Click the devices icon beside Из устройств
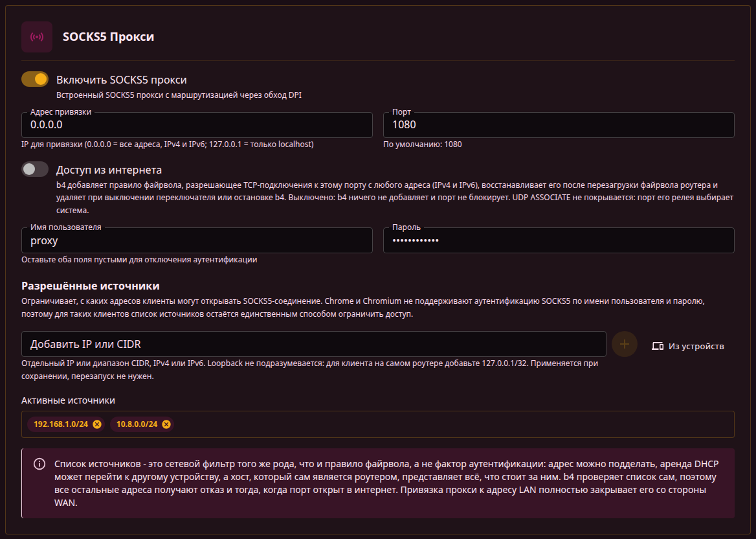Viewport: 756px width, 539px height. (658, 346)
